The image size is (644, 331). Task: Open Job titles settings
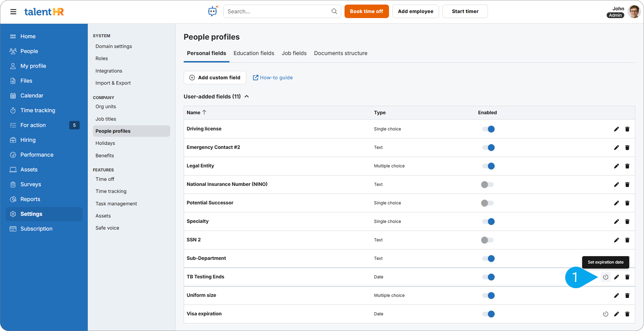pyautogui.click(x=106, y=119)
